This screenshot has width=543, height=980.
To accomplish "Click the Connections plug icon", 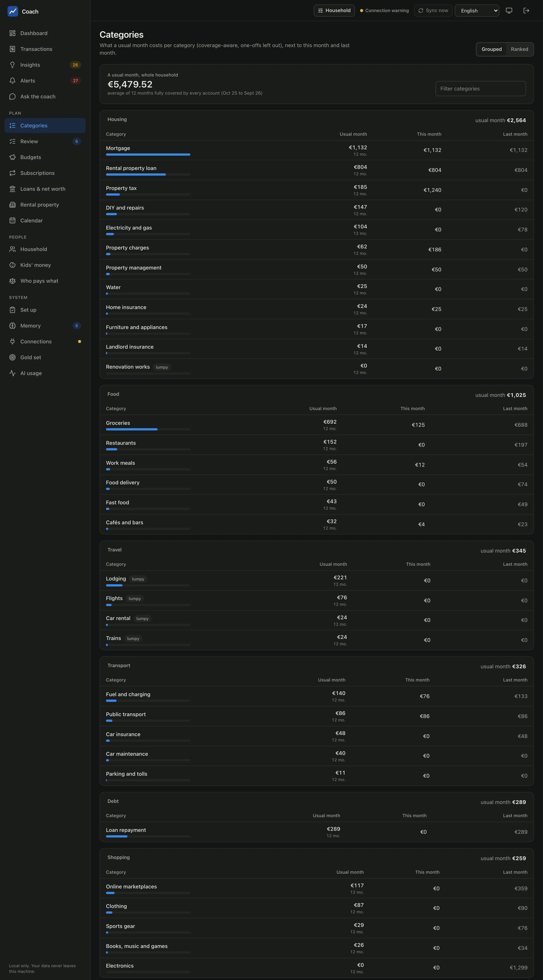I will tap(13, 342).
